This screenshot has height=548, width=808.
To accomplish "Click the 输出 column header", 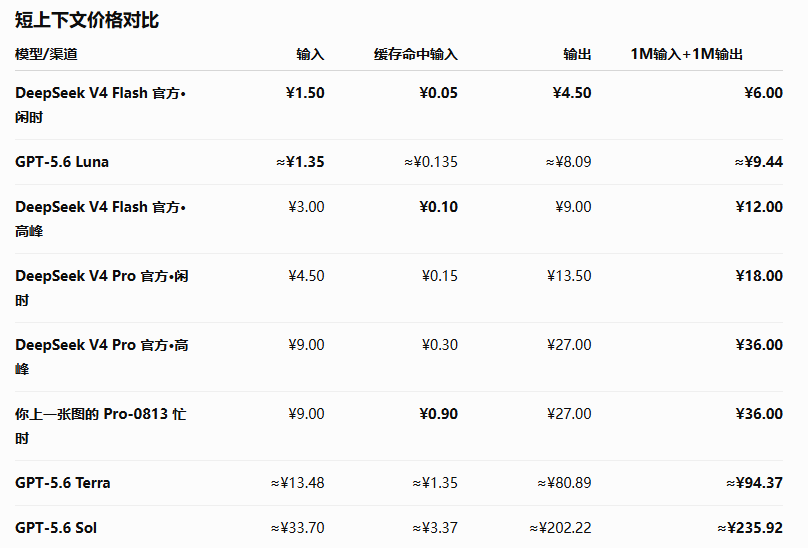I will 577,54.
